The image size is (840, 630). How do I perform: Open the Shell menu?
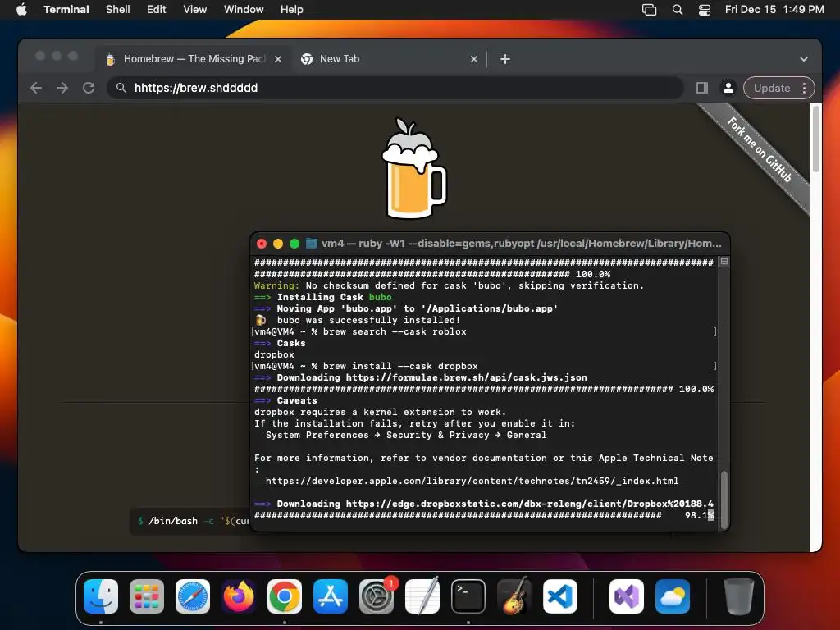[x=117, y=9]
